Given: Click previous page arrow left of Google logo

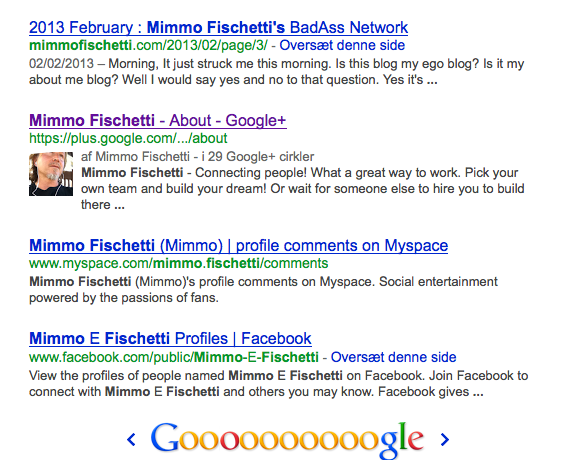Looking at the screenshot, I should tap(131, 440).
